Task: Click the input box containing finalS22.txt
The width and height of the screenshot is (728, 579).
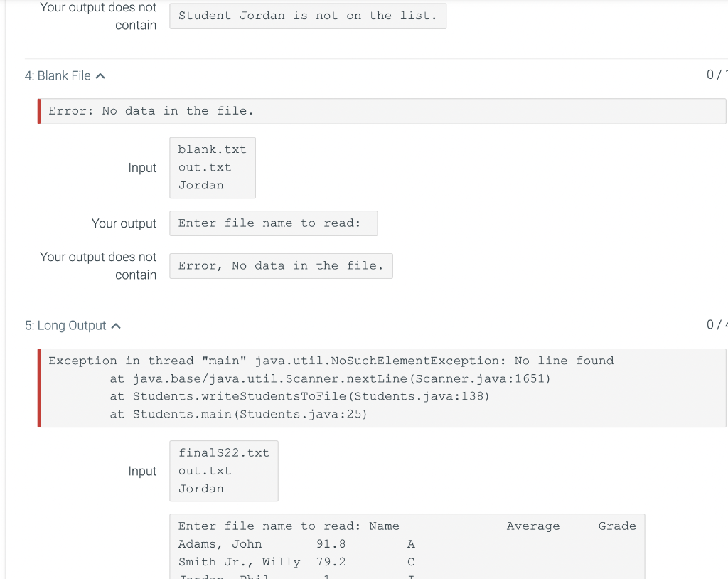Action: [x=223, y=470]
